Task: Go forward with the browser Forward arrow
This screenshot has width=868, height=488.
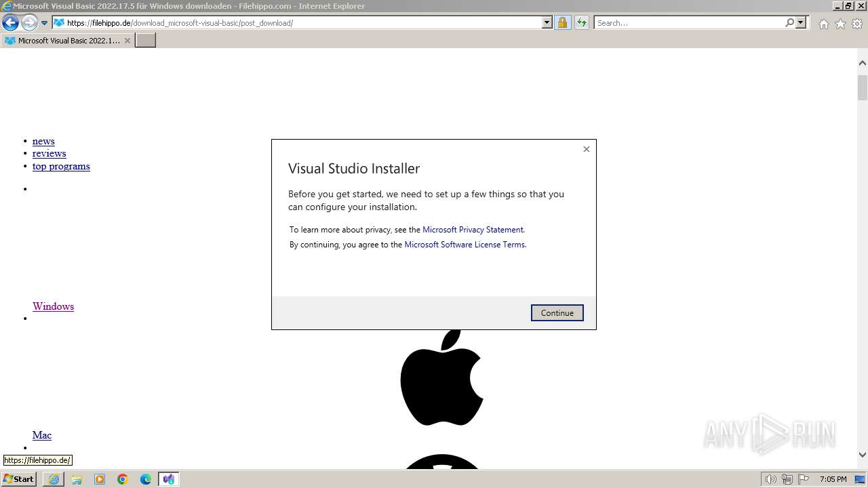Action: tap(29, 23)
